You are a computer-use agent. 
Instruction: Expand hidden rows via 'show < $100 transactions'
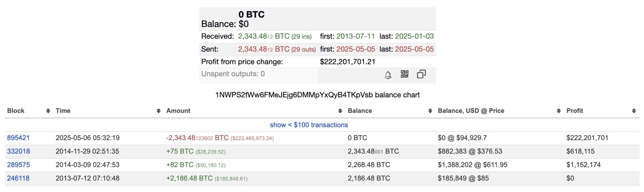(309, 125)
